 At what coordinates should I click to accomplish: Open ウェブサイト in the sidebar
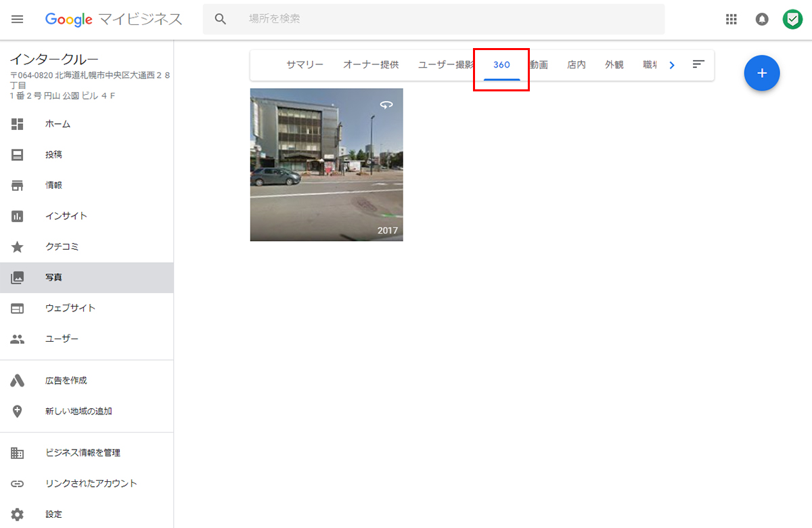point(87,308)
